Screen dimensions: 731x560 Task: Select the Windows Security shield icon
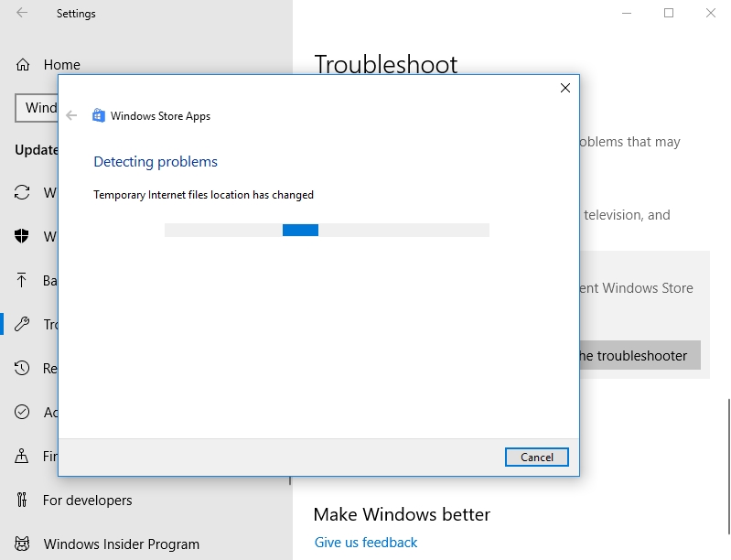coord(22,237)
